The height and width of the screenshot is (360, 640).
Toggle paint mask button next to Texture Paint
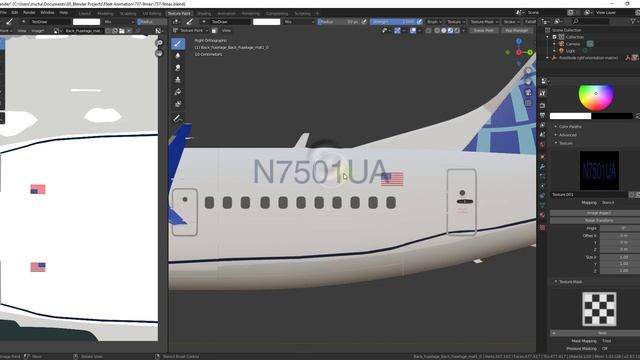click(x=214, y=31)
